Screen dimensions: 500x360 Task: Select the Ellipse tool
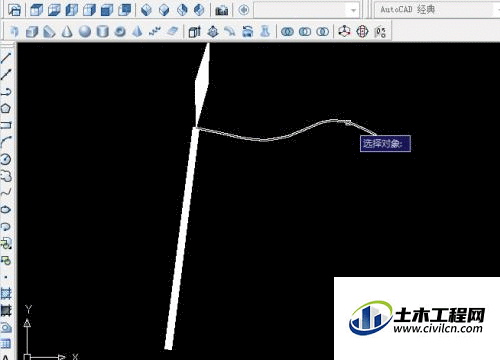pos(6,210)
